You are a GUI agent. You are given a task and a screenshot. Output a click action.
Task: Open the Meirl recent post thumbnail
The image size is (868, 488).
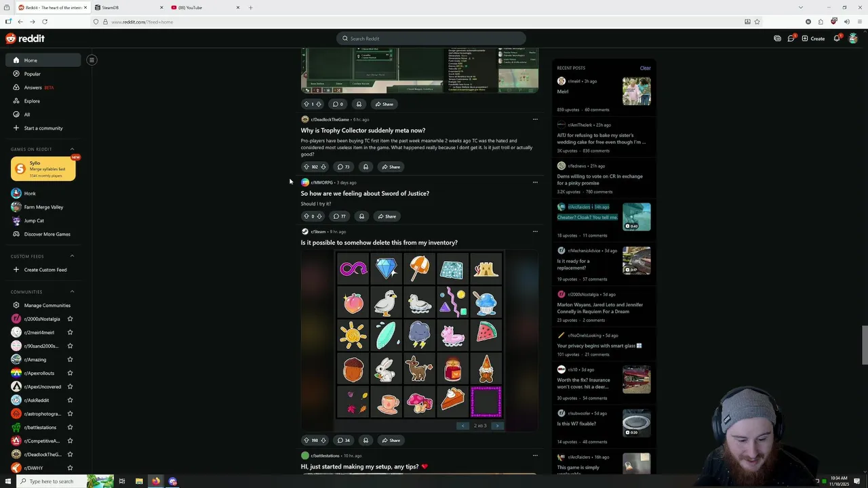pyautogui.click(x=636, y=91)
